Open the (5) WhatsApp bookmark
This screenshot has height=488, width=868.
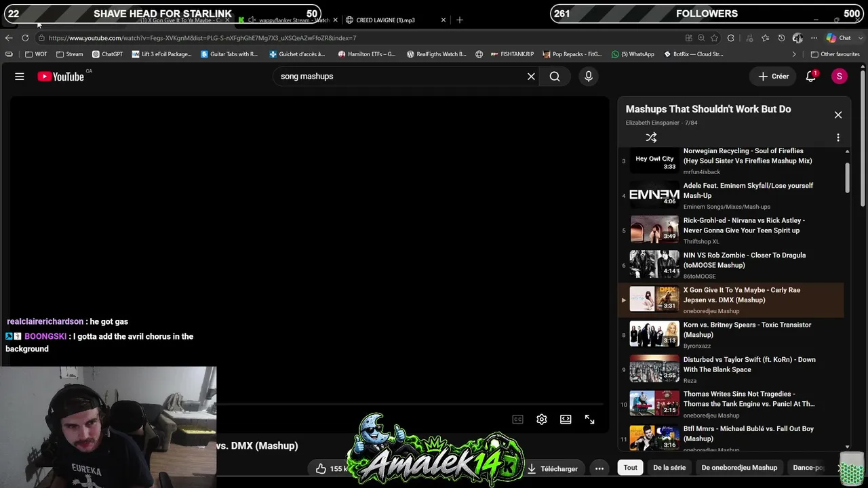point(633,54)
